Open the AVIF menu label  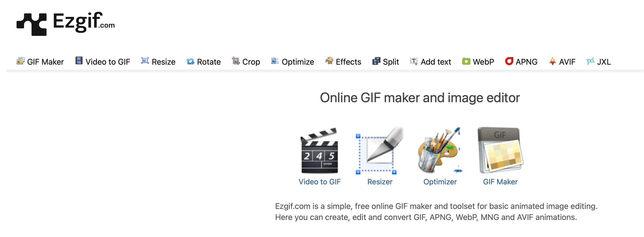point(567,62)
